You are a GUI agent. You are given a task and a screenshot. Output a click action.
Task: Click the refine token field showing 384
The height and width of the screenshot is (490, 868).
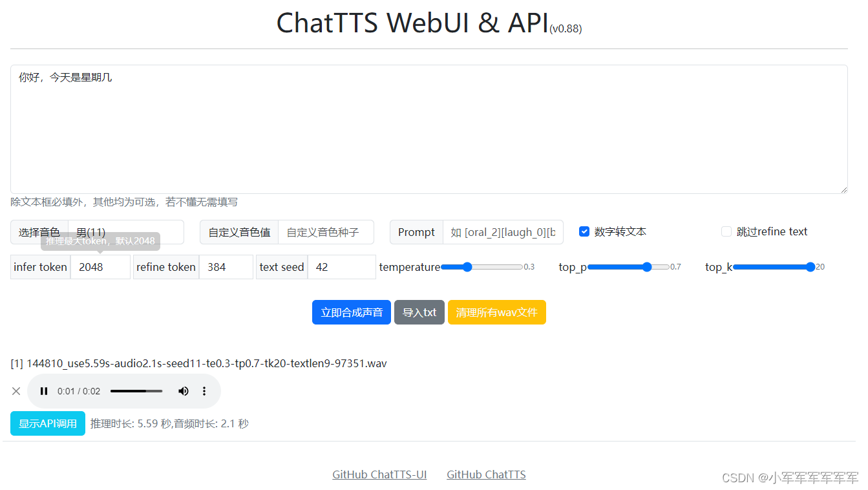click(x=226, y=267)
